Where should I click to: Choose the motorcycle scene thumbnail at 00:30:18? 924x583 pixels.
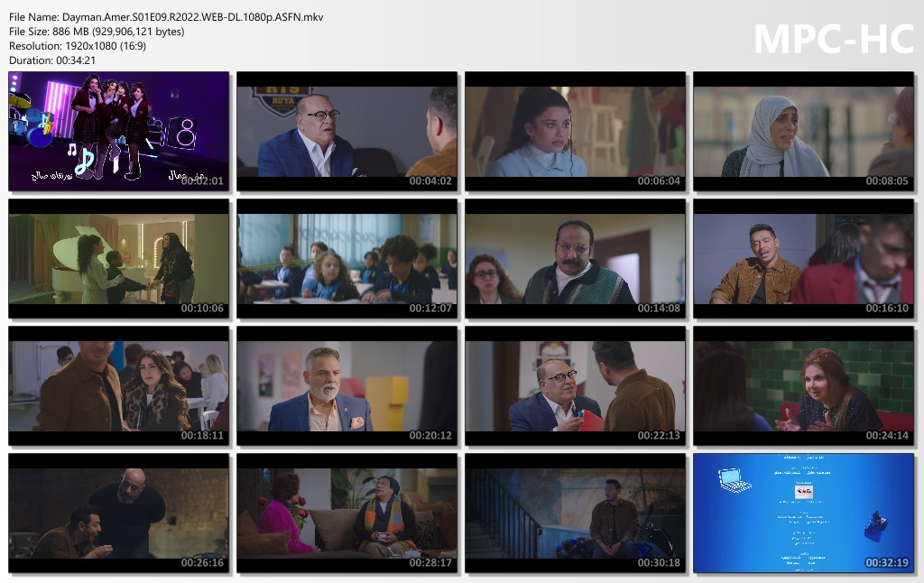(575, 513)
